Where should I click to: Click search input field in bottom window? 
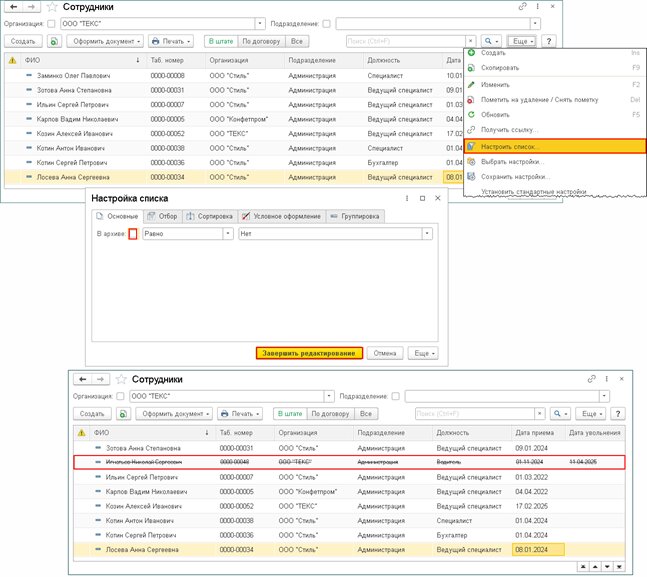click(475, 414)
